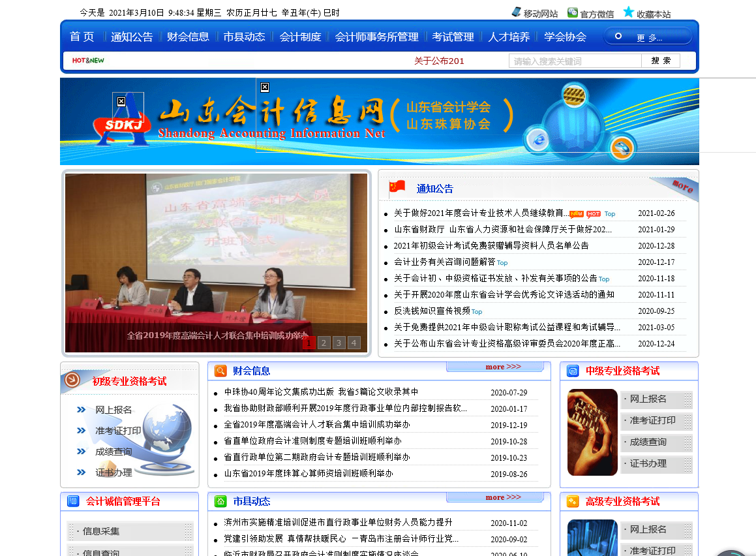Image resolution: width=756 pixels, height=556 pixels.
Task: Open the 会计制度 navigation menu item
Action: tap(300, 37)
